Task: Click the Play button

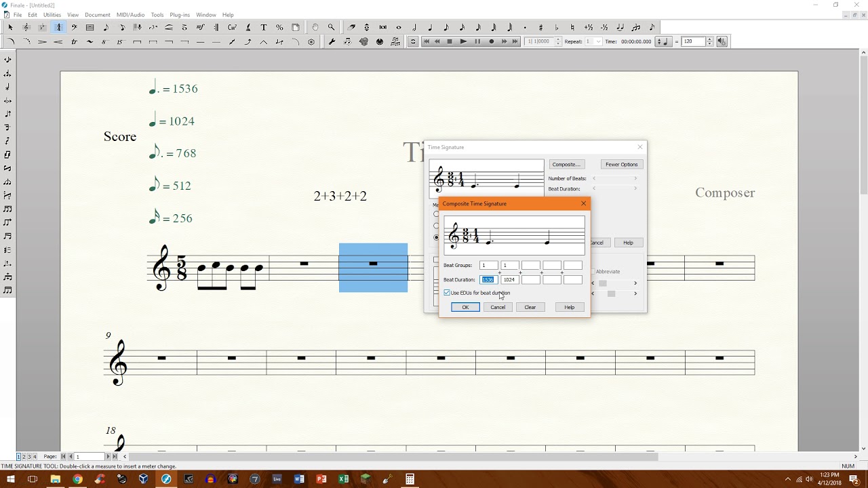Action: tap(463, 41)
